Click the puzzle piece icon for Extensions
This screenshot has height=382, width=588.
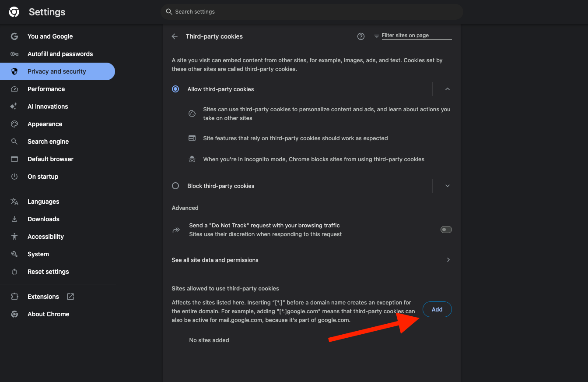coord(14,297)
